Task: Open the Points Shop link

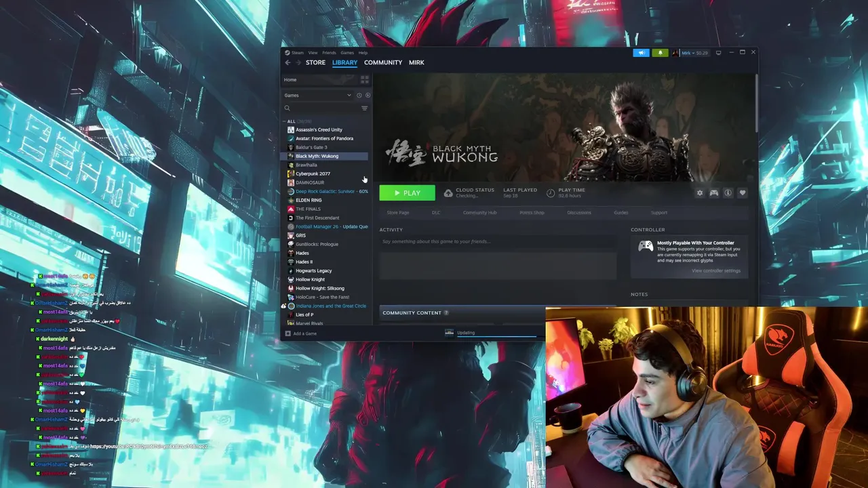Action: click(532, 213)
